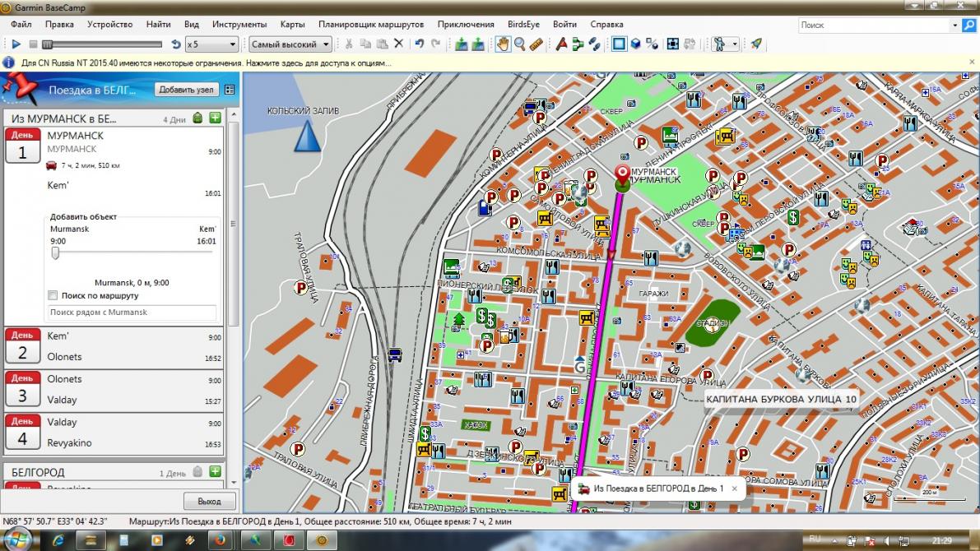The width and height of the screenshot is (980, 551).
Task: Select the 3D view cube icon
Action: coord(635,44)
